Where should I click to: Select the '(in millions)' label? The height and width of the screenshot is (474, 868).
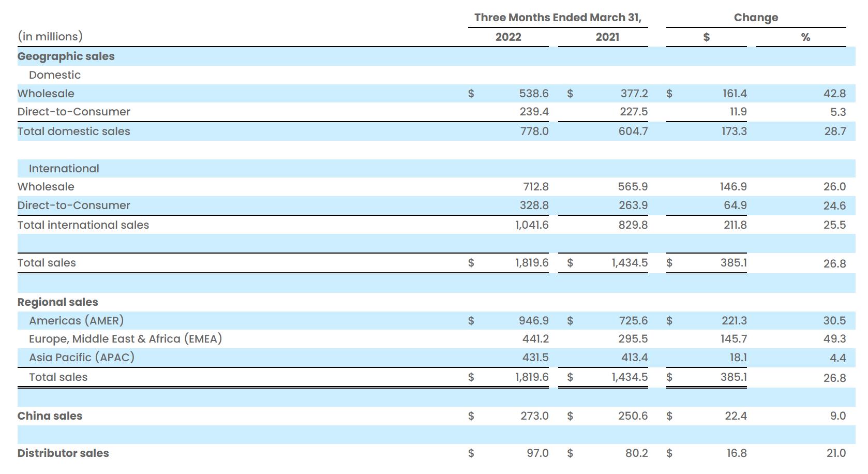[x=50, y=37]
